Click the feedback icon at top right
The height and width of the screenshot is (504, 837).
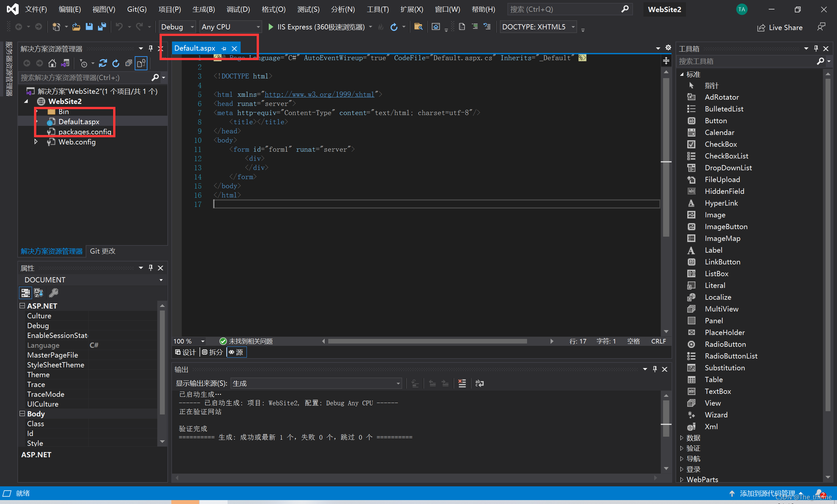tap(821, 27)
